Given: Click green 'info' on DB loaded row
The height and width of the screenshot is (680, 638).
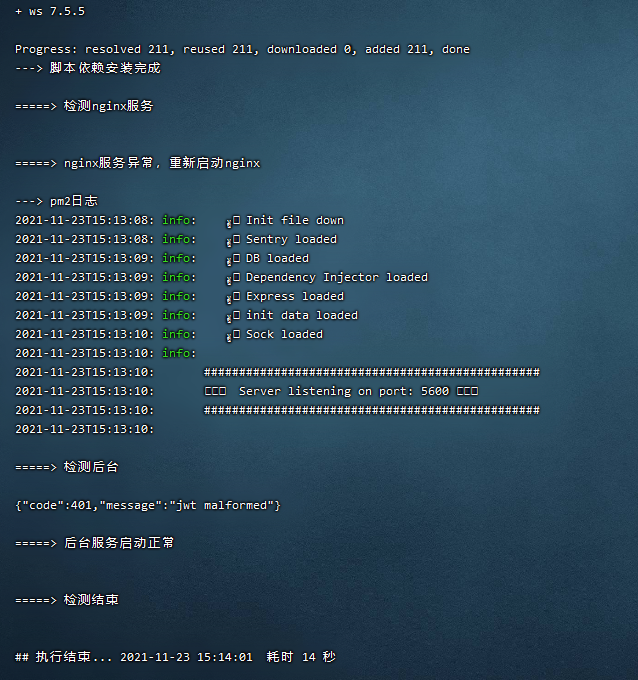Looking at the screenshot, I should (x=176, y=258).
